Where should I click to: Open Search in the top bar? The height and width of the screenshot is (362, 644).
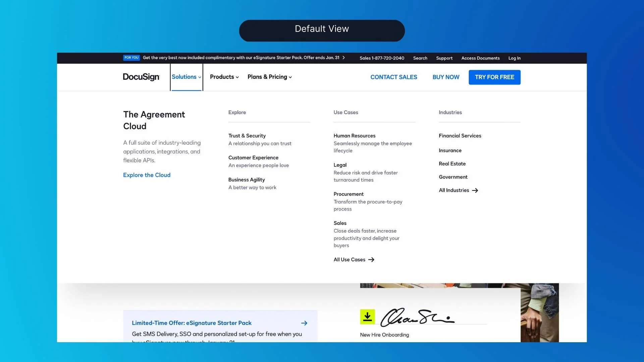420,58
